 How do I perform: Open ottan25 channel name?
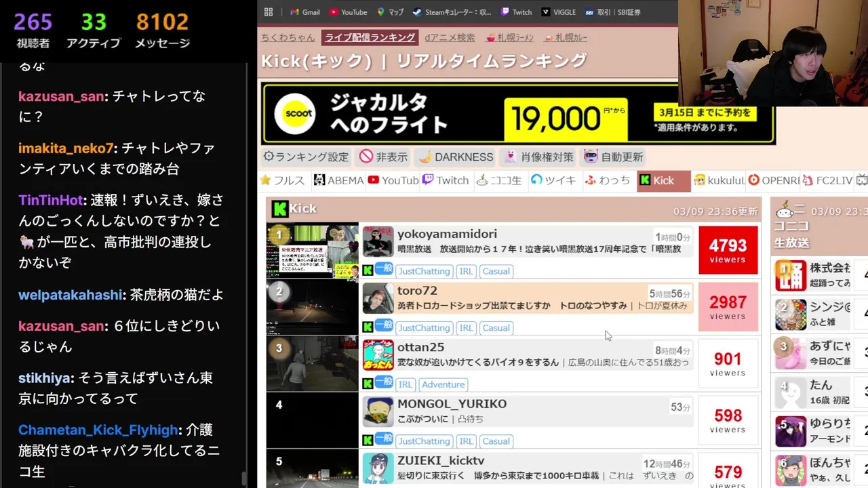(420, 347)
